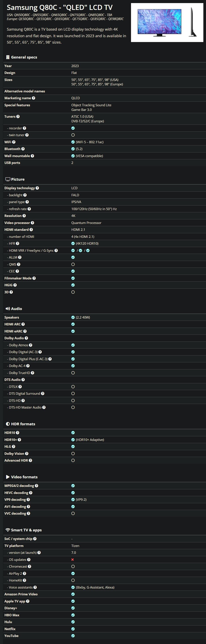
Task: Click the recorder checkmark indicator
Action: [73, 128]
